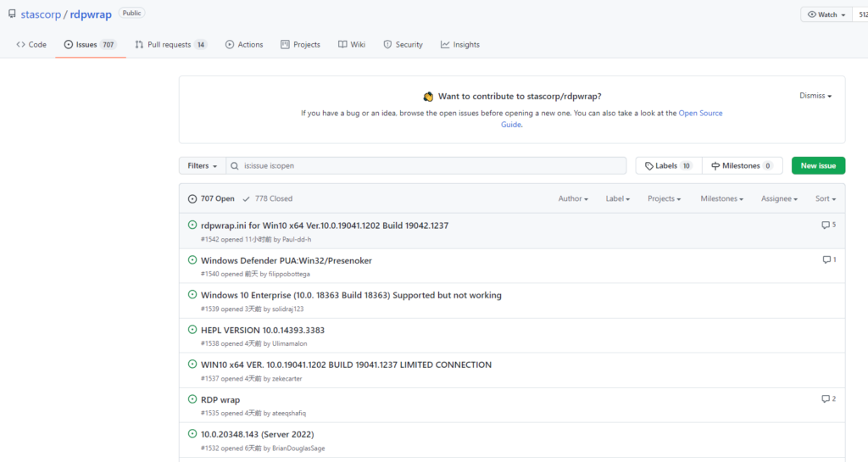Viewport: 868px width, 462px height.
Task: Open the Filters dropdown
Action: 202,165
